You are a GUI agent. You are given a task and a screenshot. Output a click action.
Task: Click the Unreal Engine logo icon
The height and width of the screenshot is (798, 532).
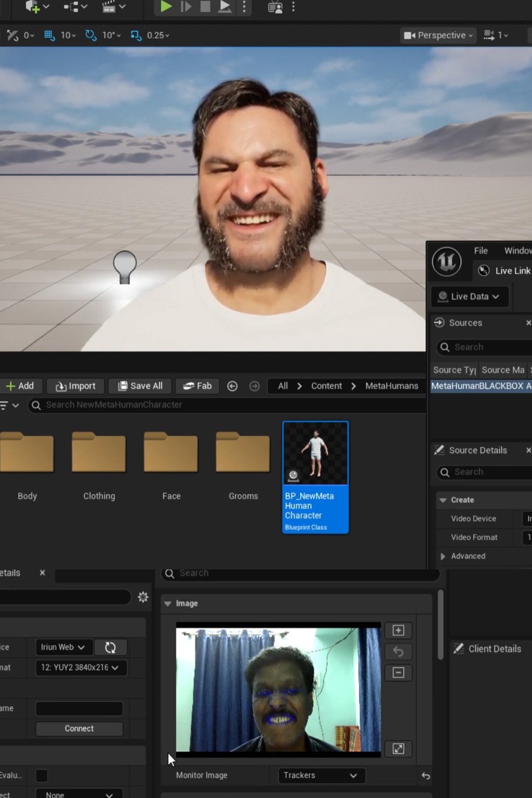[x=447, y=261]
